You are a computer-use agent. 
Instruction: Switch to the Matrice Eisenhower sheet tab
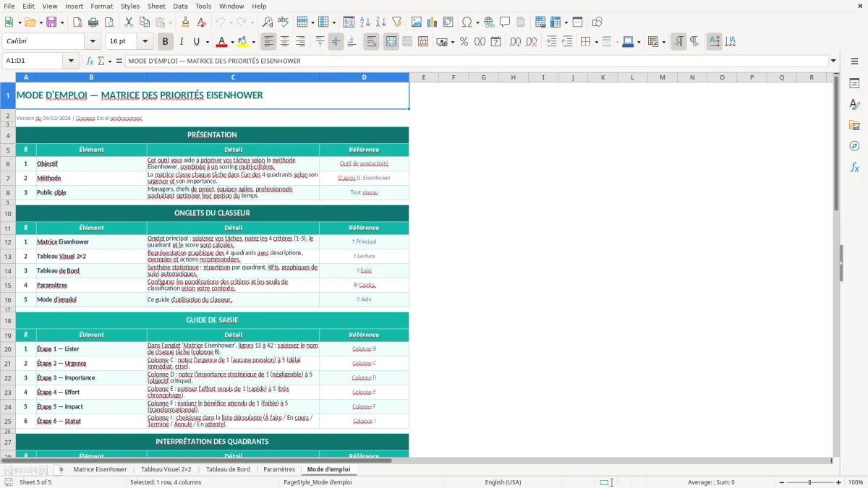(x=100, y=469)
